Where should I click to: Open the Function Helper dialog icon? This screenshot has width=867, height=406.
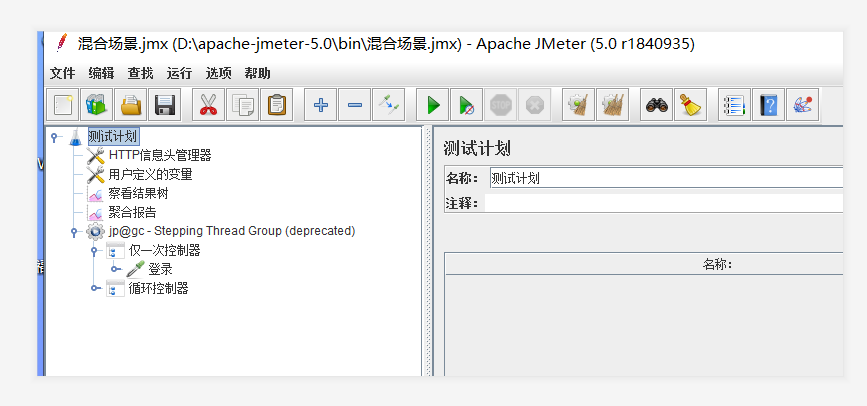(735, 104)
